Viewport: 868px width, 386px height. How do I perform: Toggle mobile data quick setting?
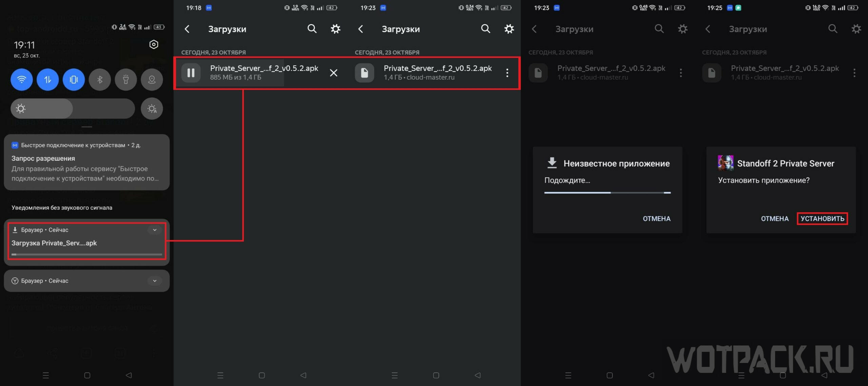click(x=47, y=80)
